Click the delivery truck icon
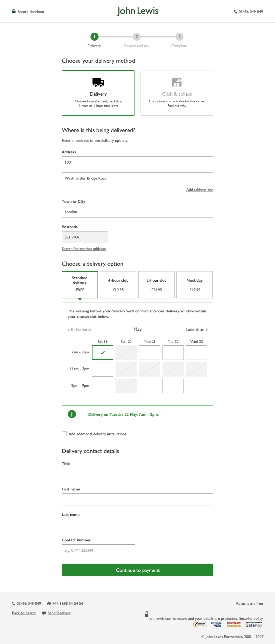Viewport: 275px width, 644px height. [x=98, y=82]
